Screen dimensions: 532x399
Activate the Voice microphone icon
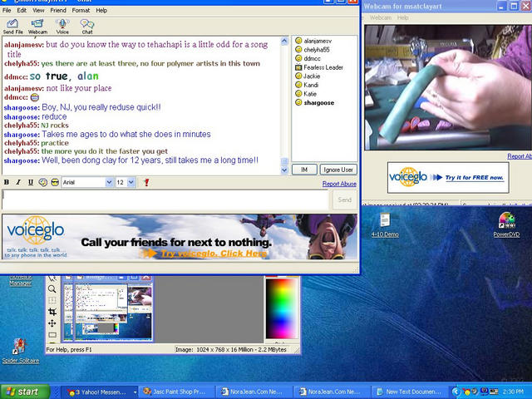(62, 27)
